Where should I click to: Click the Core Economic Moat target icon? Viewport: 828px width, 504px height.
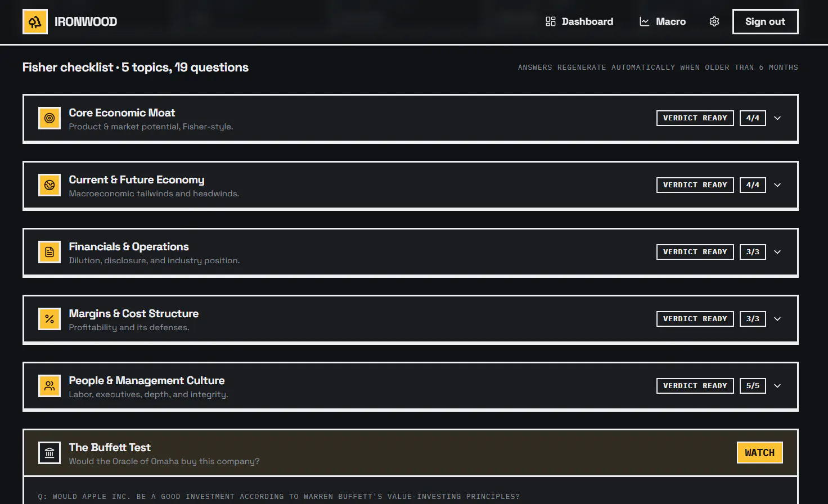[x=49, y=118]
